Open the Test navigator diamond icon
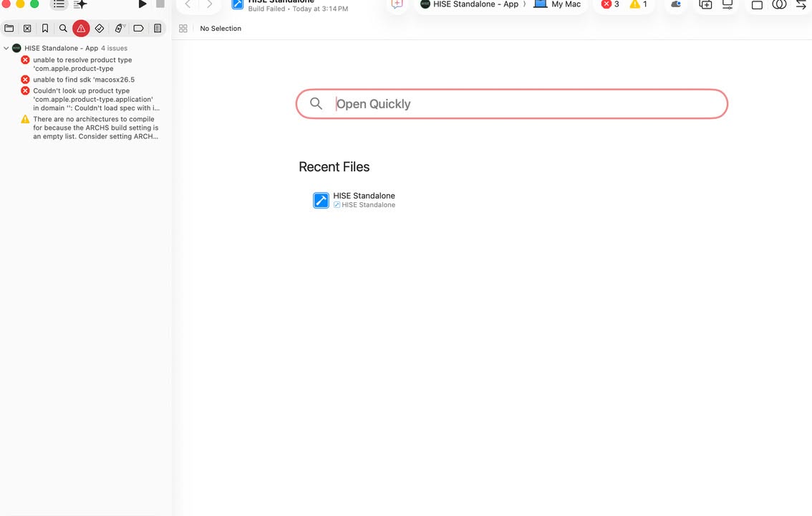Image resolution: width=812 pixels, height=516 pixels. coord(100,29)
